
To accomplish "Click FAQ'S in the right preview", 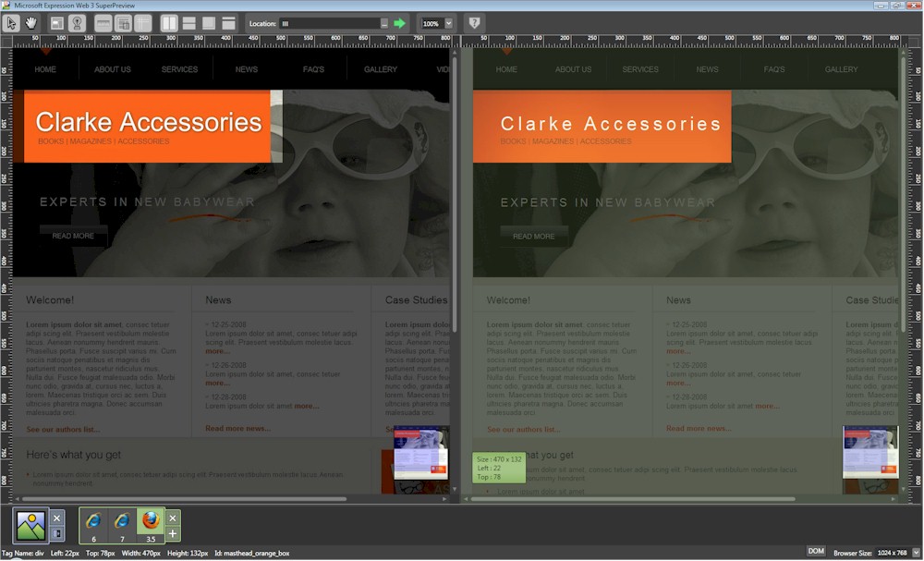I will click(x=774, y=69).
